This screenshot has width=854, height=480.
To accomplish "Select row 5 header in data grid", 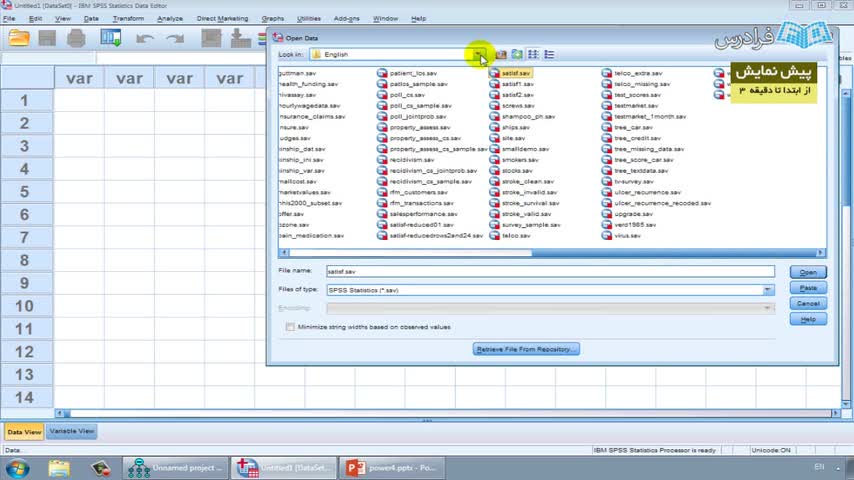I will [x=26, y=192].
